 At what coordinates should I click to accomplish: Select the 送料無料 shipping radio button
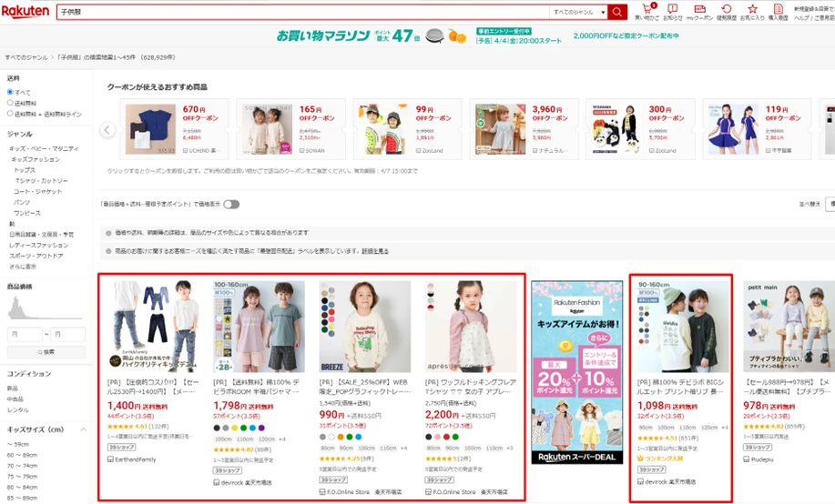pyautogui.click(x=11, y=103)
